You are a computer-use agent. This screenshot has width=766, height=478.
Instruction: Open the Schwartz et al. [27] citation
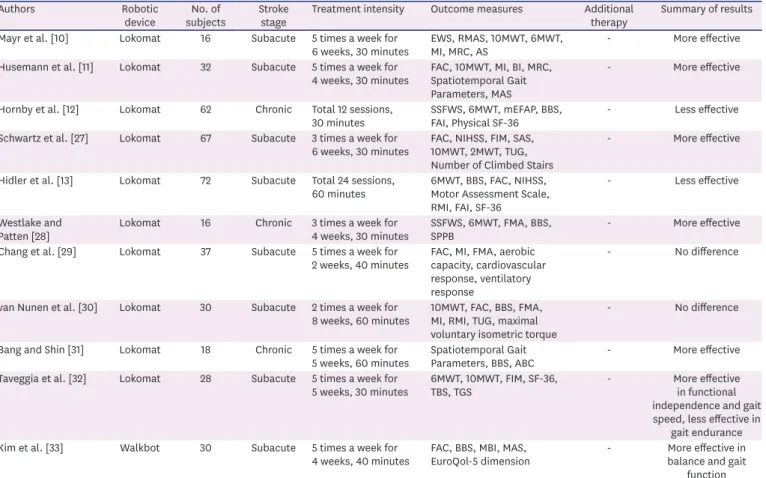[43, 139]
